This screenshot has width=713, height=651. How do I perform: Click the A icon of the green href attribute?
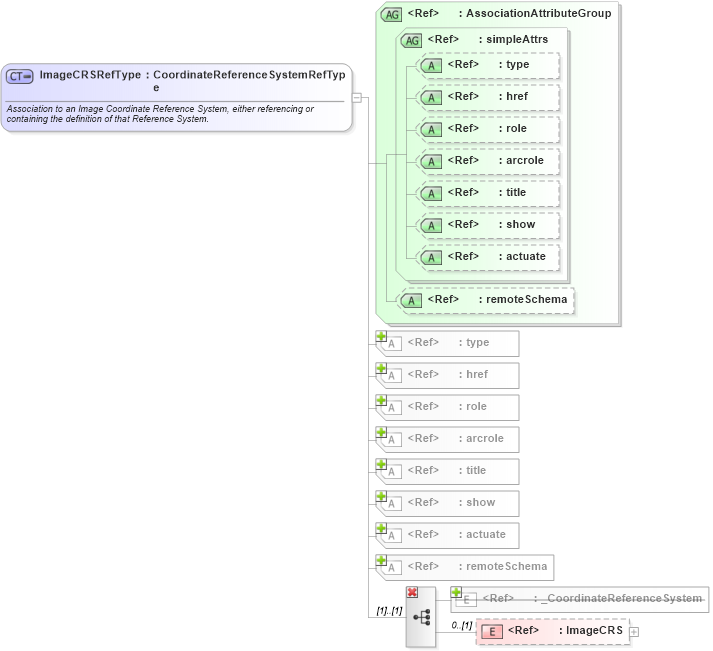(x=431, y=98)
